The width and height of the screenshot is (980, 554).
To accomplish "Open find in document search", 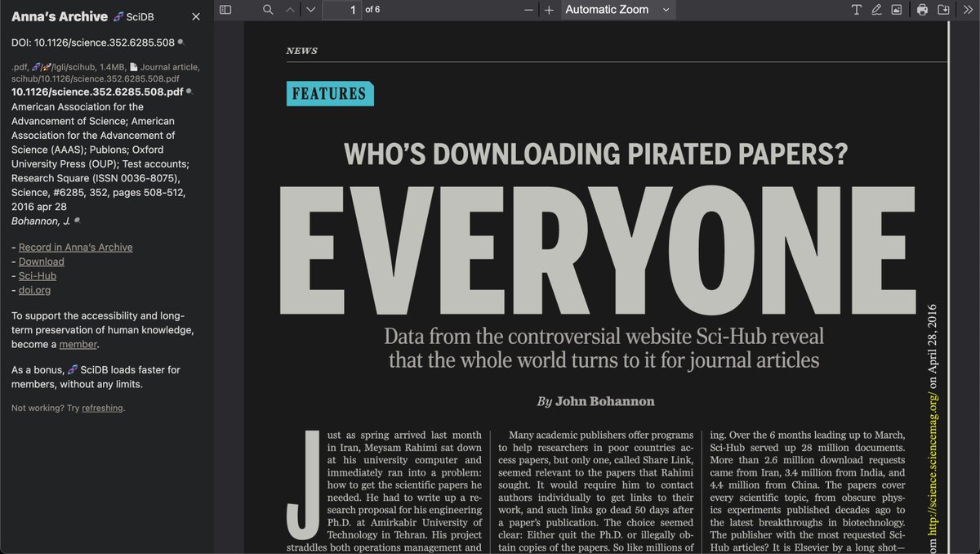I will 268,10.
